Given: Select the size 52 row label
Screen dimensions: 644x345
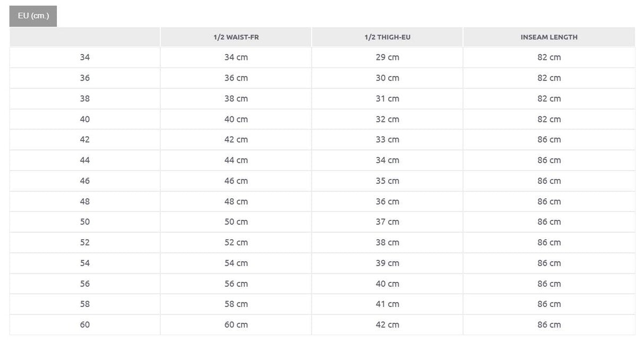Looking at the screenshot, I should pos(85,243).
